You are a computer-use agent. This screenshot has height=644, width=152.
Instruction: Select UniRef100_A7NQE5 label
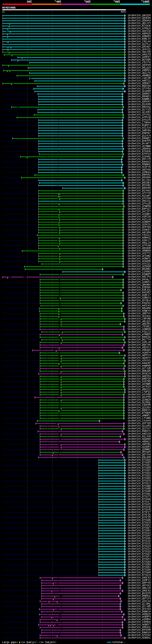(139, 334)
